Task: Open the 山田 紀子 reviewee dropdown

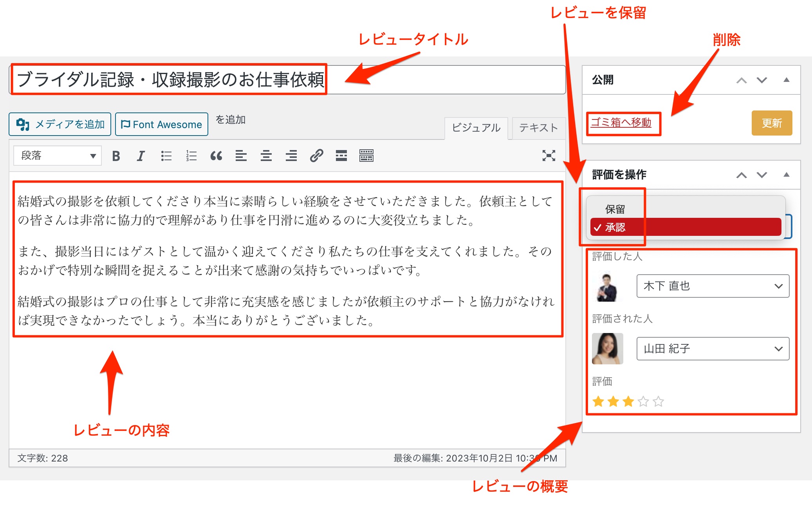Action: [x=713, y=349]
